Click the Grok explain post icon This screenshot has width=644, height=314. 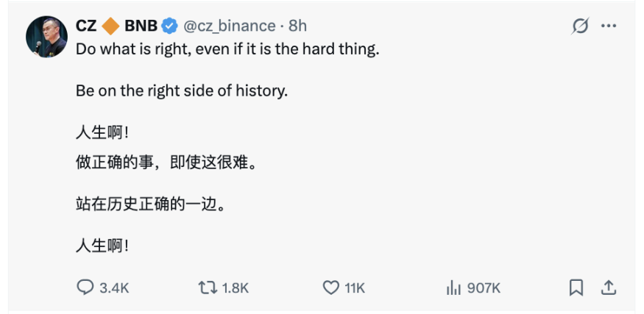(580, 26)
